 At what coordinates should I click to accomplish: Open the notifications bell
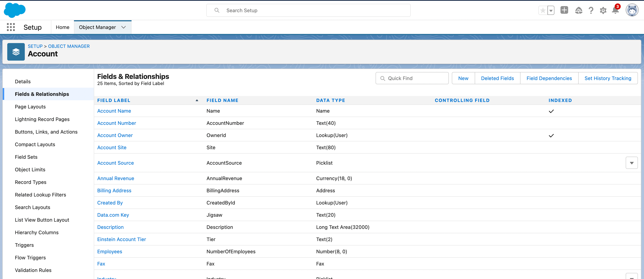click(x=615, y=10)
